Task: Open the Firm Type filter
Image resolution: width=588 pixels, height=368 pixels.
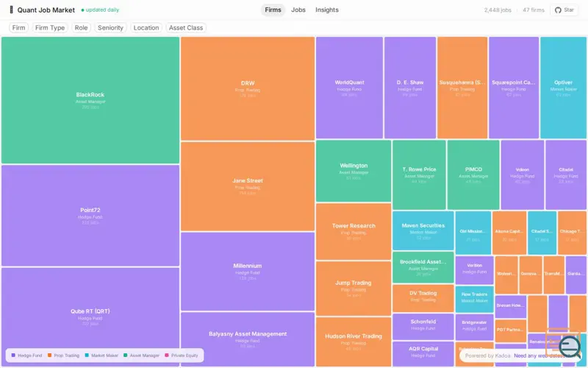Action: coord(50,28)
